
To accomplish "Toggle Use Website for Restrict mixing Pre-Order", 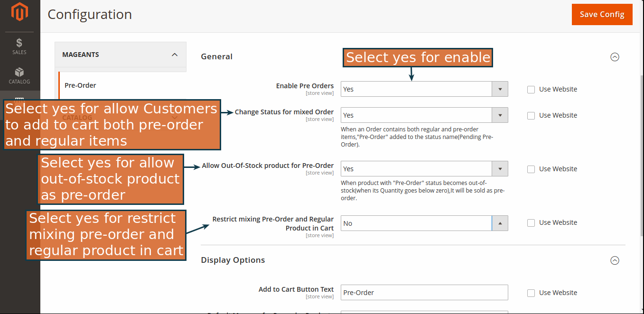I will [531, 223].
